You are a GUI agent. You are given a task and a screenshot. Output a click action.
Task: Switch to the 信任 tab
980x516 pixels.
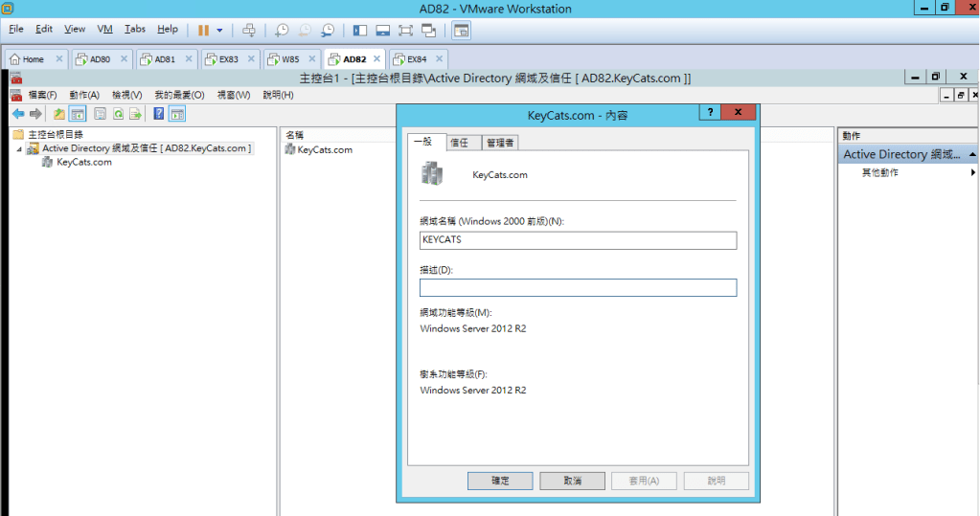(460, 143)
